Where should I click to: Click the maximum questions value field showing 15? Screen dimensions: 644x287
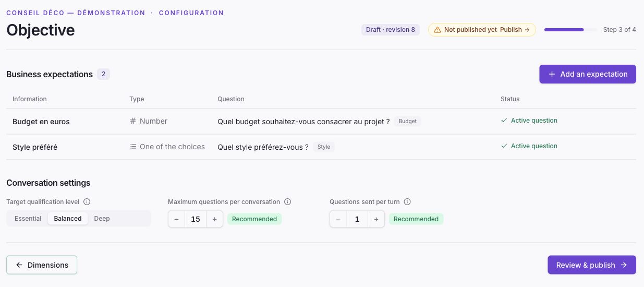196,219
